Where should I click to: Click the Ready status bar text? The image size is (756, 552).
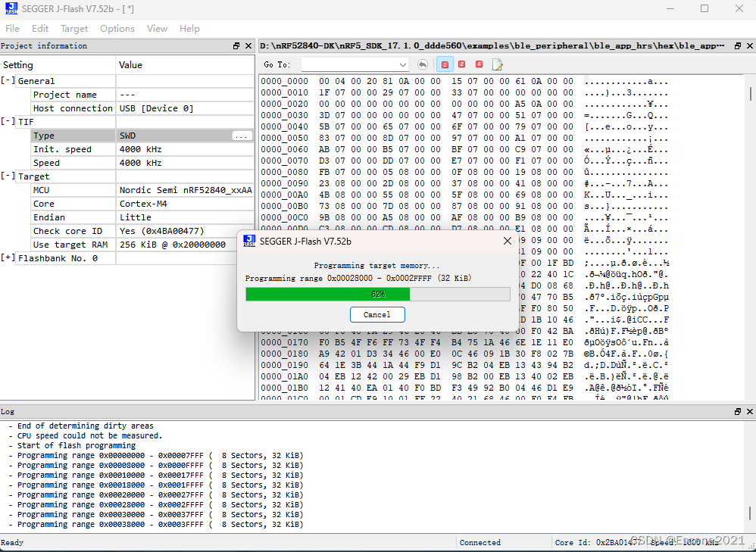coord(12,542)
